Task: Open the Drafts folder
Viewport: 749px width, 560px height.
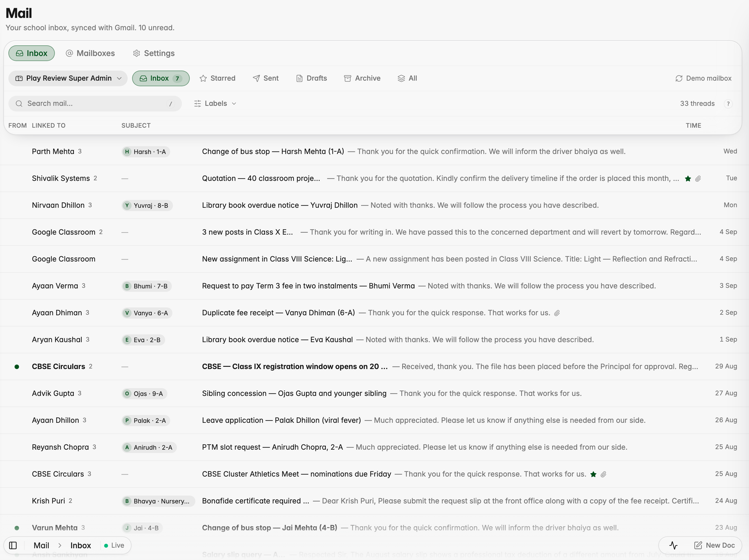Action: [x=312, y=78]
